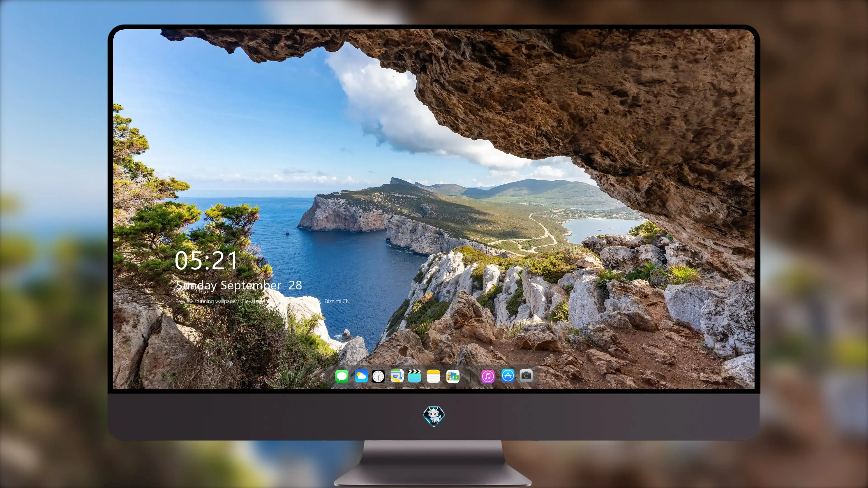Open the green Messages app in the dock
Viewport: 868px width, 488px height.
[342, 376]
